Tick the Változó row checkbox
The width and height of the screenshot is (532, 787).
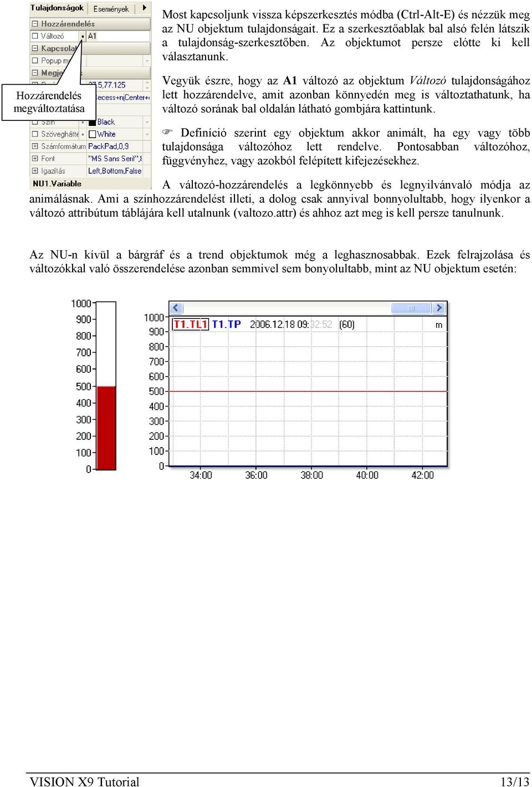[35, 36]
